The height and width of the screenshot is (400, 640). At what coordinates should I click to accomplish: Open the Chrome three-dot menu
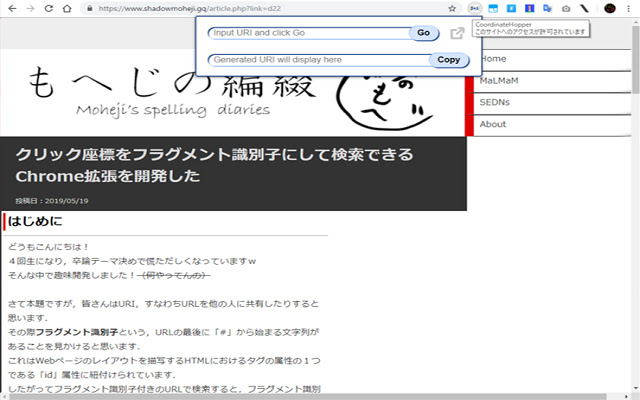628,8
